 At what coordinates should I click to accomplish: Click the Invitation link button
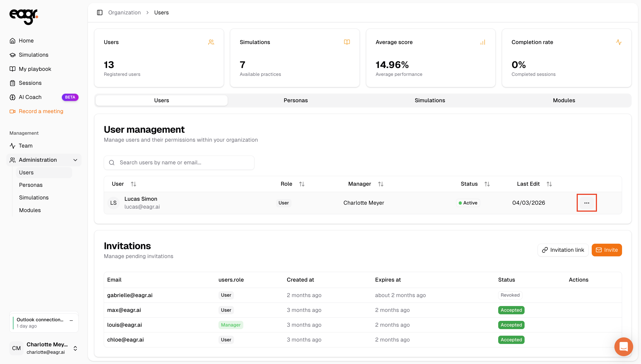(563, 250)
